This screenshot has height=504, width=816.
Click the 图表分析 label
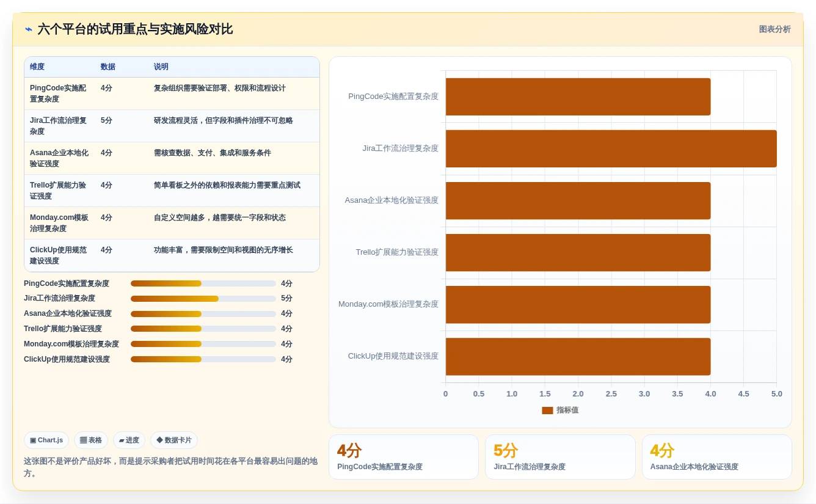pyautogui.click(x=774, y=29)
